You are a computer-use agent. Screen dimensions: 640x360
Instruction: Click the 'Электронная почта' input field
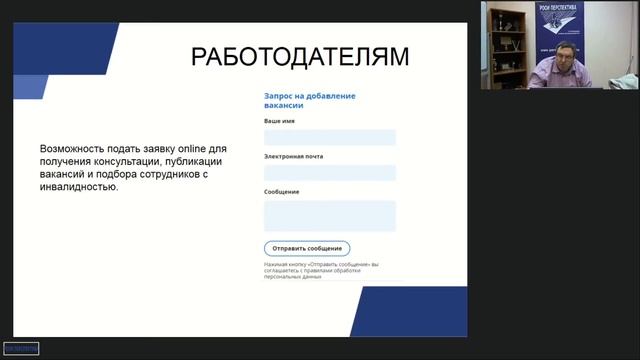(330, 173)
